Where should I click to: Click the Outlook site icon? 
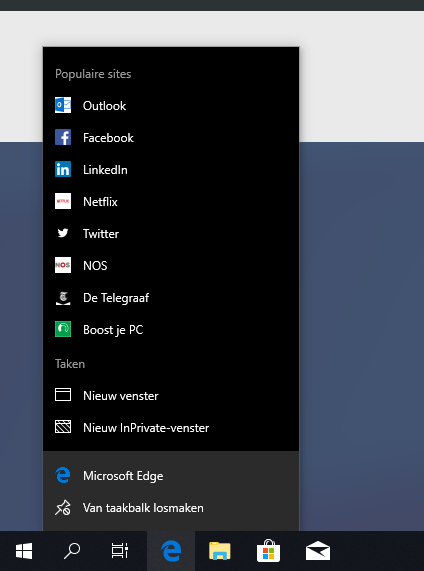[x=63, y=105]
